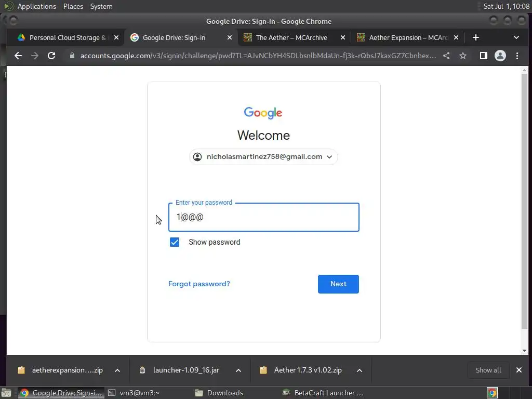The width and height of the screenshot is (532, 399).
Task: Expand options for aetherexpansion zip download
Action: coord(117,370)
